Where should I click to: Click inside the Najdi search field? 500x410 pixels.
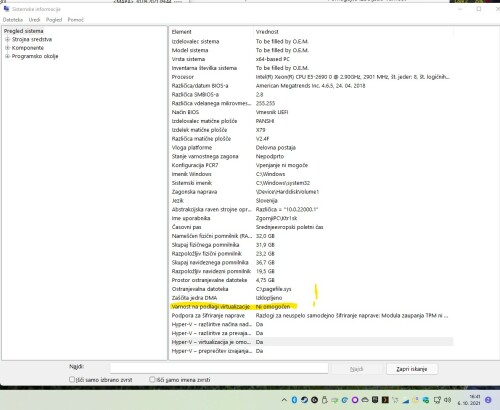tap(219, 368)
